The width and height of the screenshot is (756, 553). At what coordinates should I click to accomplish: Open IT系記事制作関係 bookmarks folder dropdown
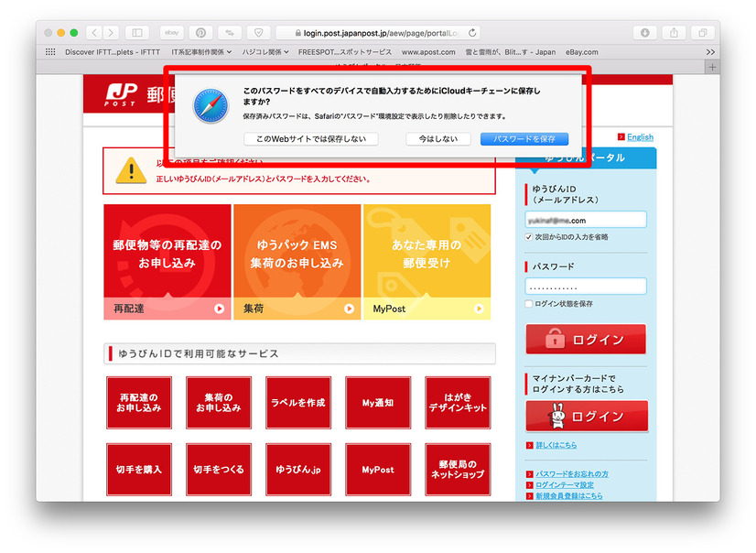click(201, 52)
